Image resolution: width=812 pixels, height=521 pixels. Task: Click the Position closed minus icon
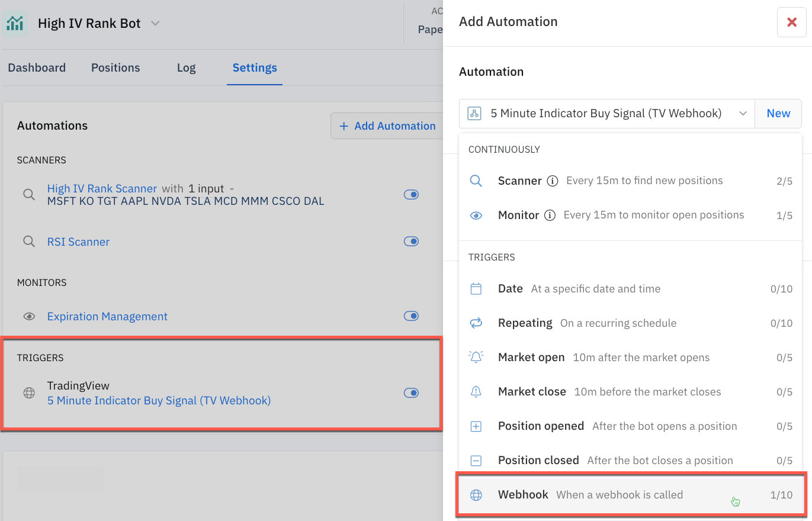[476, 461]
